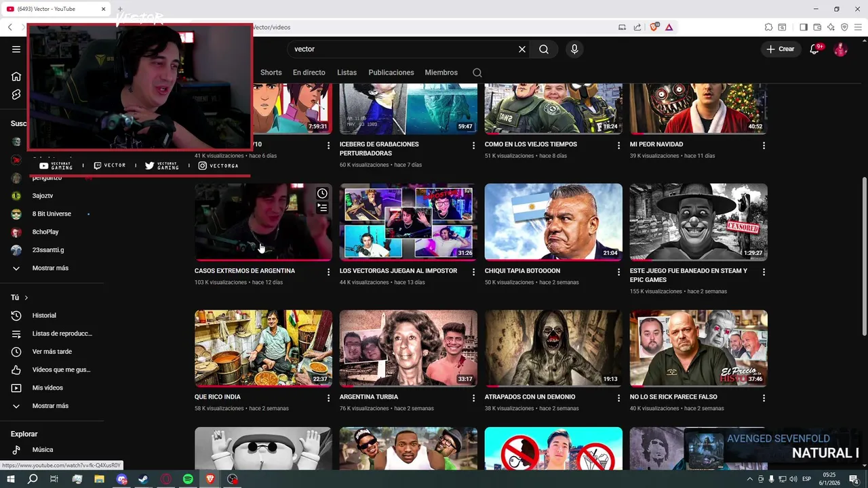868x488 pixels.
Task: Open the YouTube hamburger guide menu
Action: (x=16, y=49)
